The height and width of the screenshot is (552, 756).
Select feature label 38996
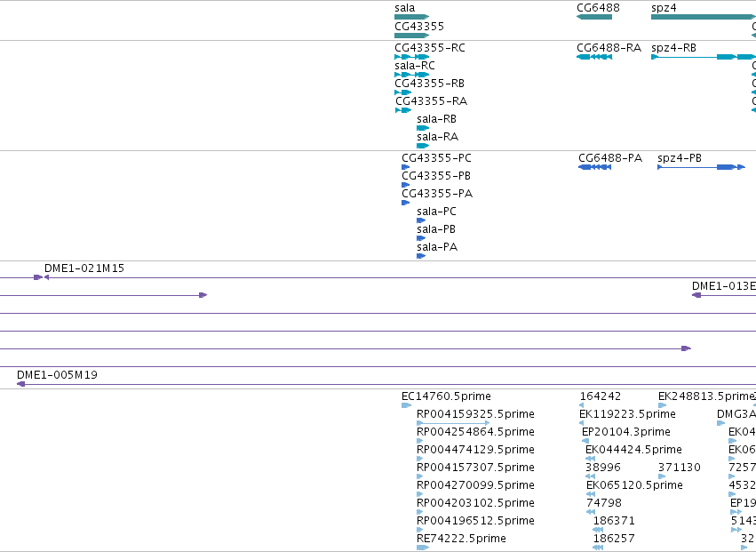pyautogui.click(x=602, y=468)
